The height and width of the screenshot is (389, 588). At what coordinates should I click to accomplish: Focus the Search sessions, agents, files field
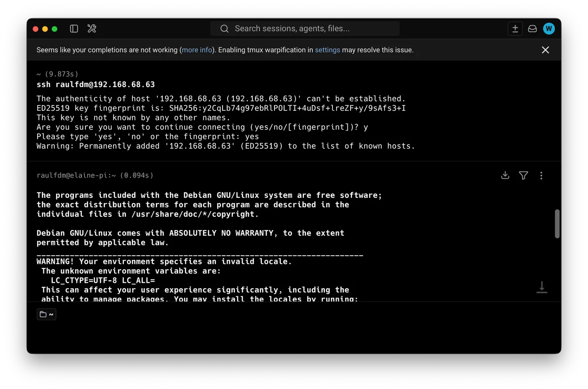pyautogui.click(x=305, y=29)
